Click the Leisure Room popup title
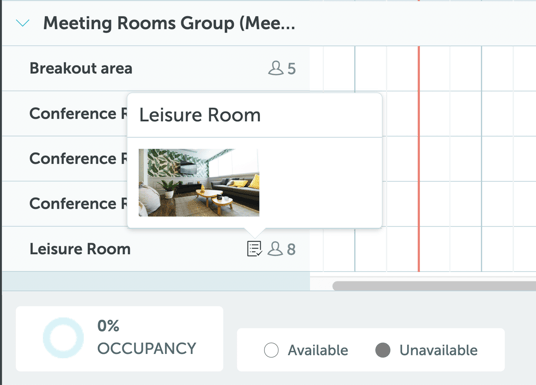The width and height of the screenshot is (536, 385). tap(200, 115)
